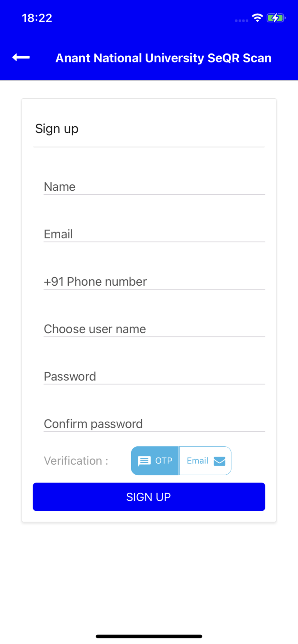Click the OTP message bubble icon
Image resolution: width=298 pixels, height=644 pixels.
(x=144, y=461)
